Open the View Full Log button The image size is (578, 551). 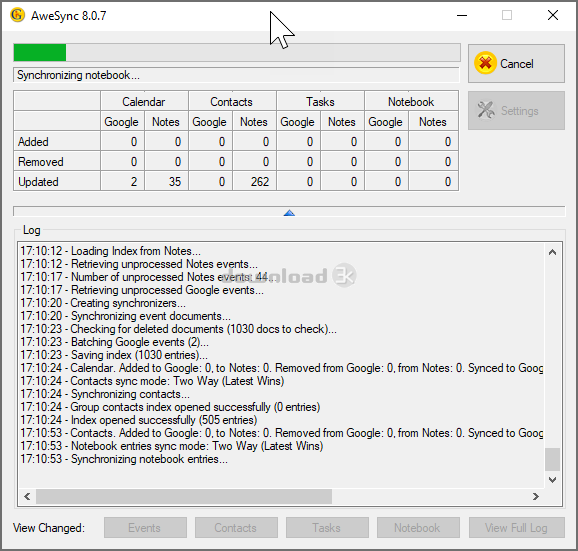click(516, 527)
